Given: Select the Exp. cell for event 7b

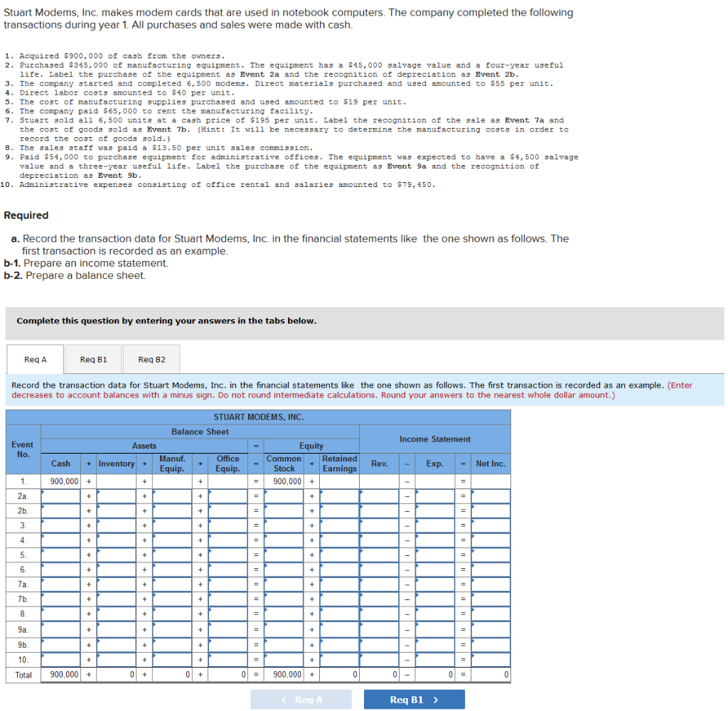Looking at the screenshot, I should tap(435, 599).
